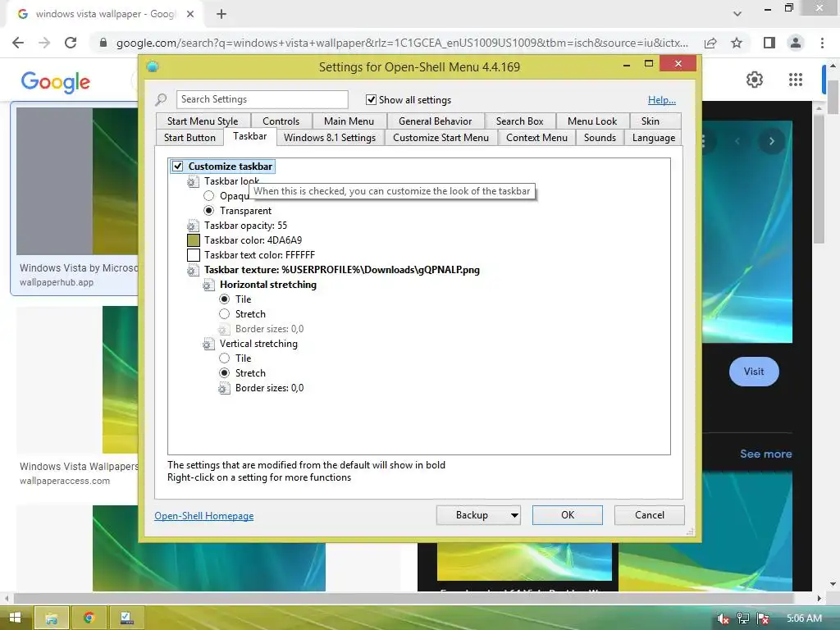Open Chrome three-dot menu
Image resolution: width=840 pixels, height=630 pixels.
point(822,43)
